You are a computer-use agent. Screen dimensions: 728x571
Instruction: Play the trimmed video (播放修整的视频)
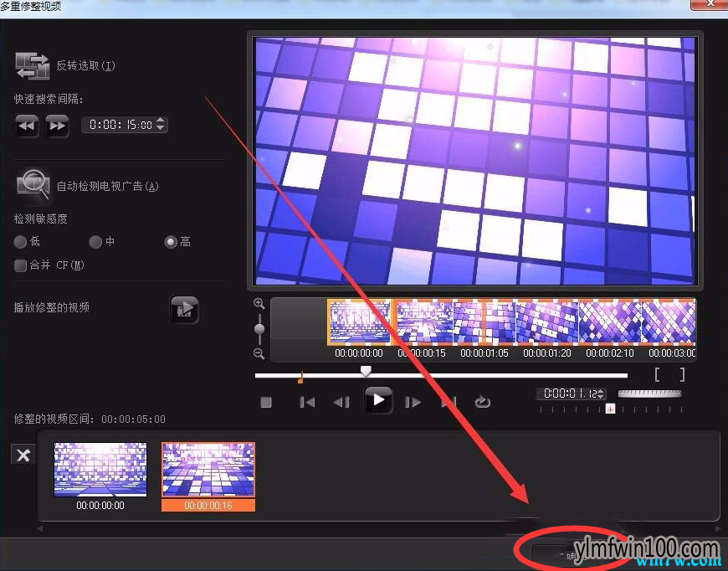184,310
